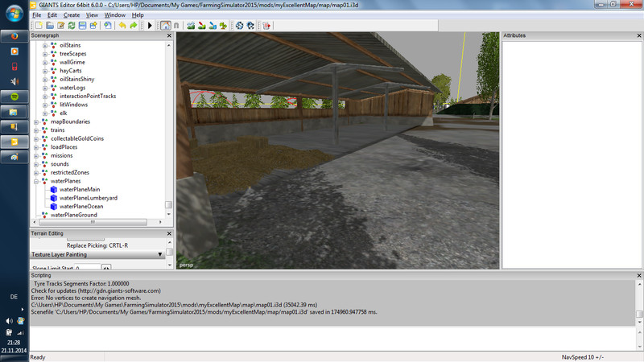Expand the oilStains node
644x362 pixels.
(x=45, y=46)
